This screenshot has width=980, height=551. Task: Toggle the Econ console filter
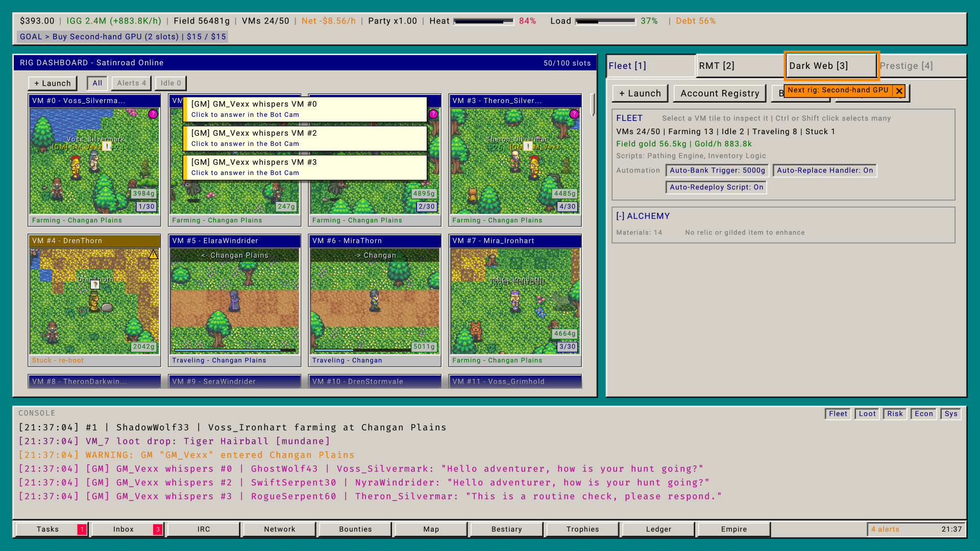pyautogui.click(x=924, y=414)
